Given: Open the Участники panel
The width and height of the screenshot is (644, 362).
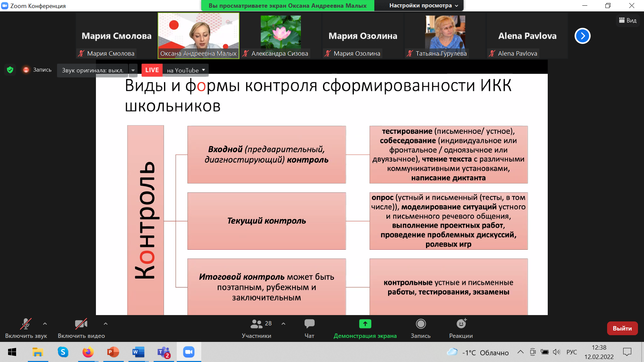Looking at the screenshot, I should pyautogui.click(x=256, y=324).
